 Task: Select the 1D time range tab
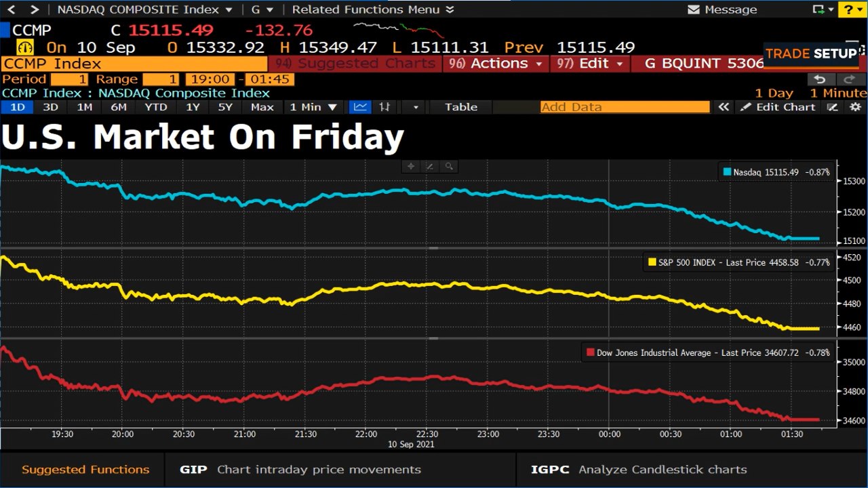click(x=18, y=107)
